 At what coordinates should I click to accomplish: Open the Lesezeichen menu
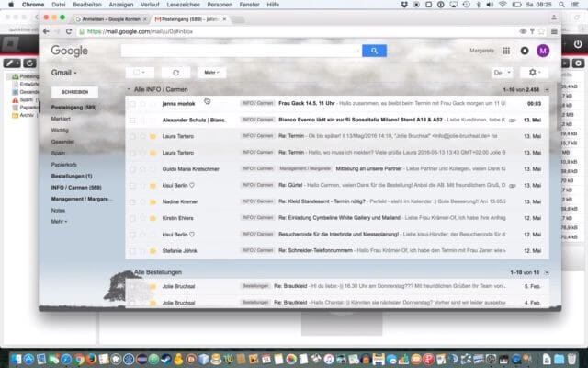[183, 5]
